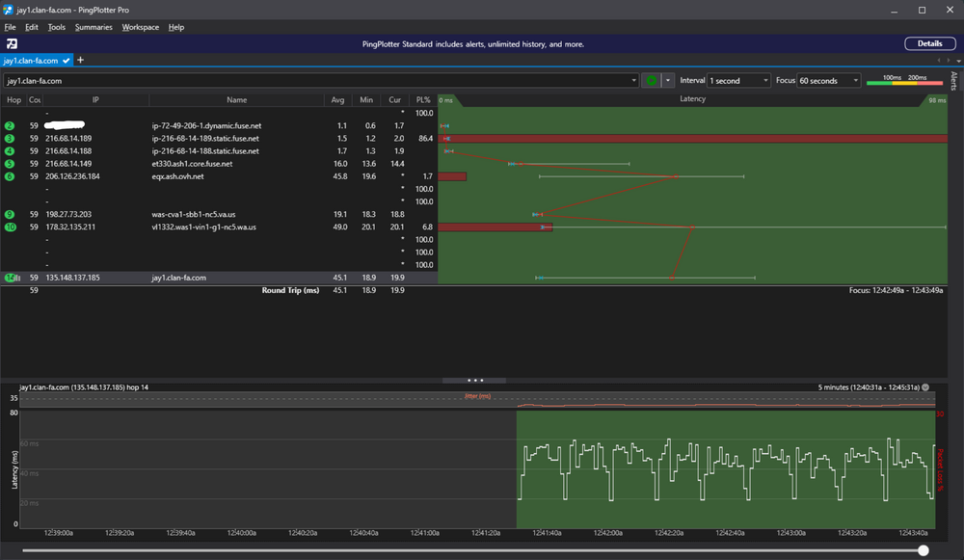Click the Round Trip (ms) summary label

(290, 290)
